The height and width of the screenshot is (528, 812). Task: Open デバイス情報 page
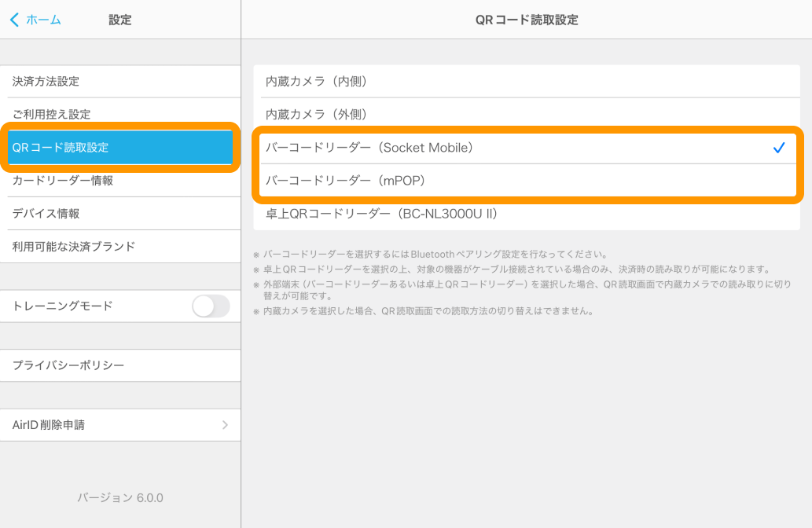[x=118, y=213]
